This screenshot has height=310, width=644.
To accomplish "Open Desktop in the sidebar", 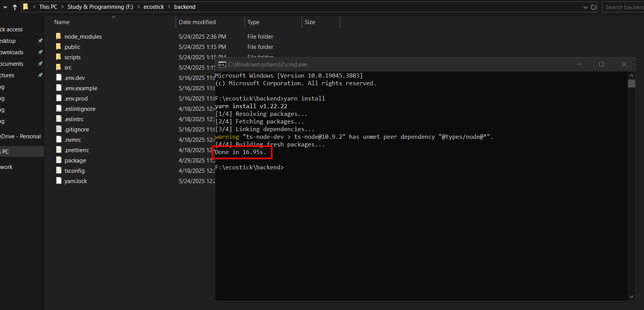I will click(x=8, y=41).
